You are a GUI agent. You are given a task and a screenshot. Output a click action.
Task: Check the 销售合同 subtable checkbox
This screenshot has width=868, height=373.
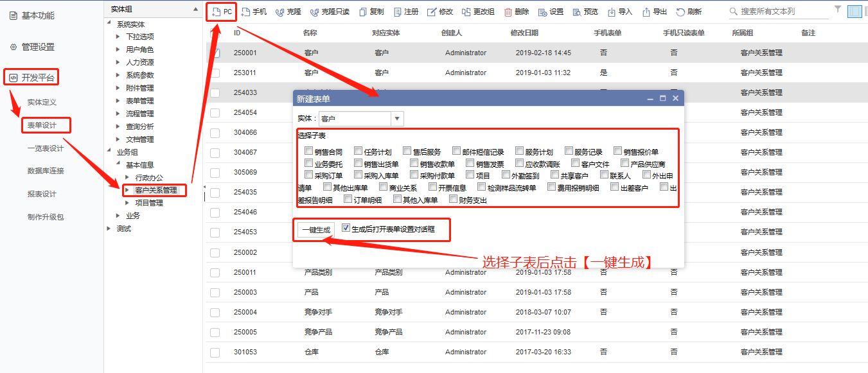[308, 152]
